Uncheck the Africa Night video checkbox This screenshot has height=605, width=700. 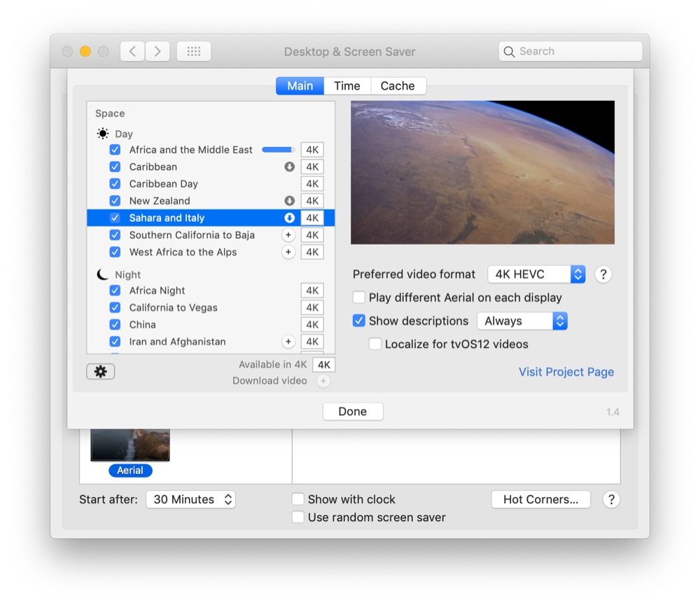tap(115, 291)
